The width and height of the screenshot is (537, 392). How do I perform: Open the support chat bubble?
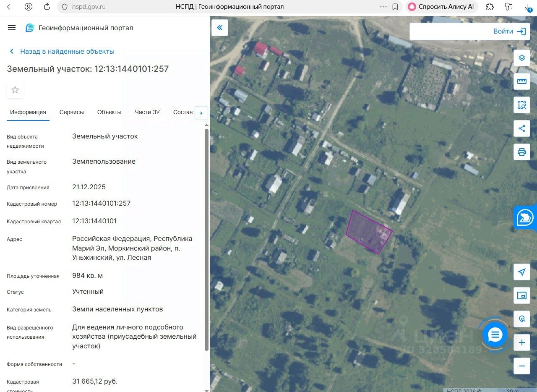tap(495, 335)
